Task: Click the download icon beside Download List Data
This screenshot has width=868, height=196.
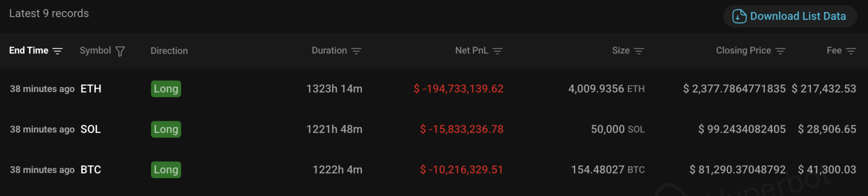Action: pyautogui.click(x=739, y=17)
